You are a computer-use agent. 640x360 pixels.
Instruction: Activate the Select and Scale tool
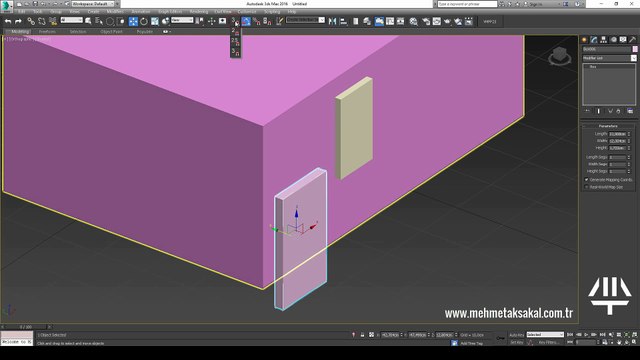pos(155,21)
